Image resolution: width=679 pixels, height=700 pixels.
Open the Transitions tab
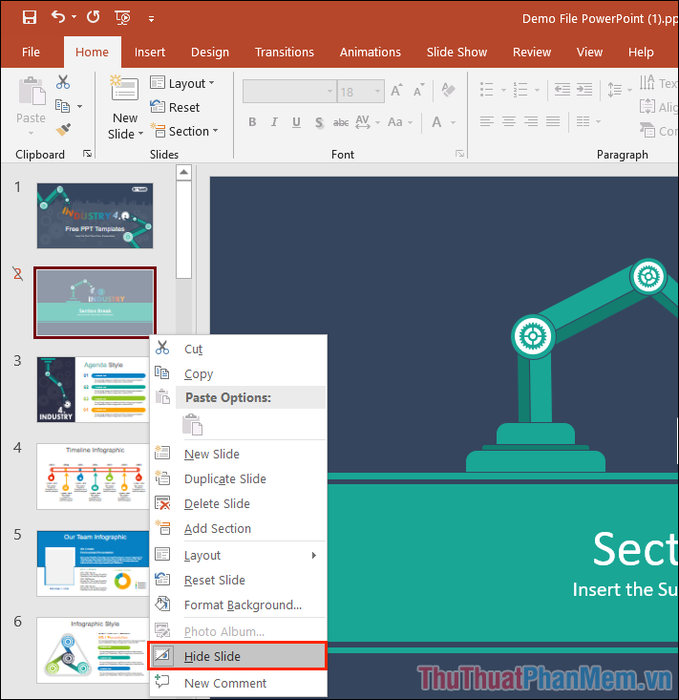coord(284,52)
